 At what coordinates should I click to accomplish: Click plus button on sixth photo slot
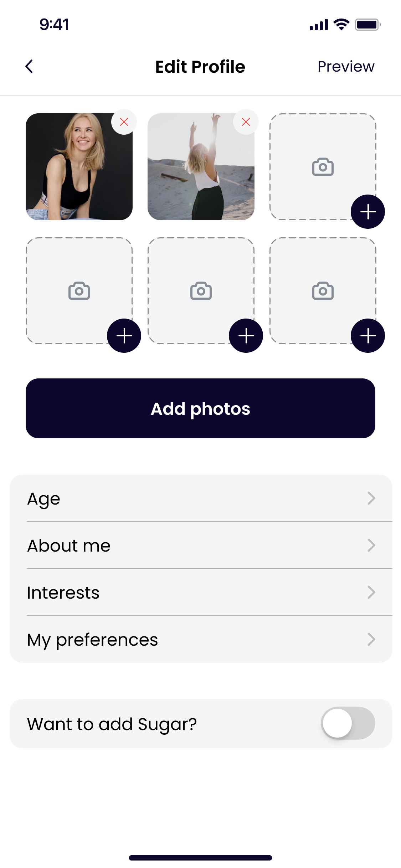[368, 336]
